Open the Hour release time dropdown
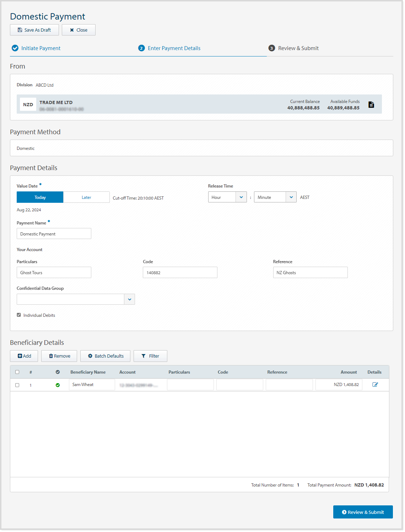Image resolution: width=405 pixels, height=532 pixels. pyautogui.click(x=242, y=197)
